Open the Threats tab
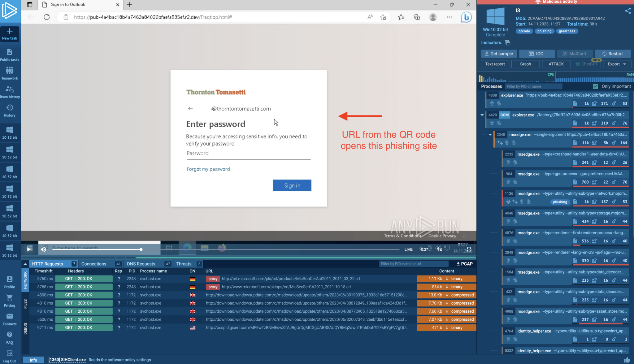 point(184,264)
